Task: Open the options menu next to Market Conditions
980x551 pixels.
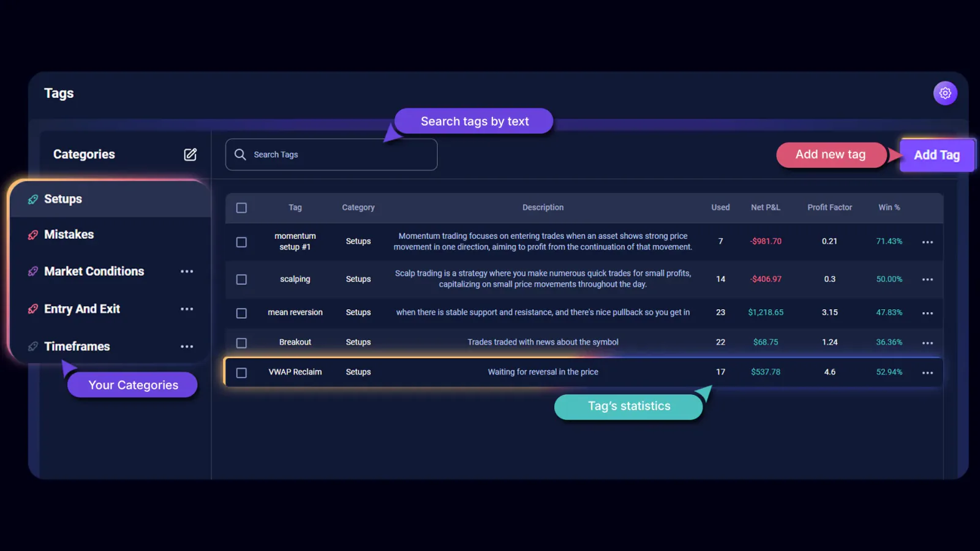Action: (x=187, y=271)
